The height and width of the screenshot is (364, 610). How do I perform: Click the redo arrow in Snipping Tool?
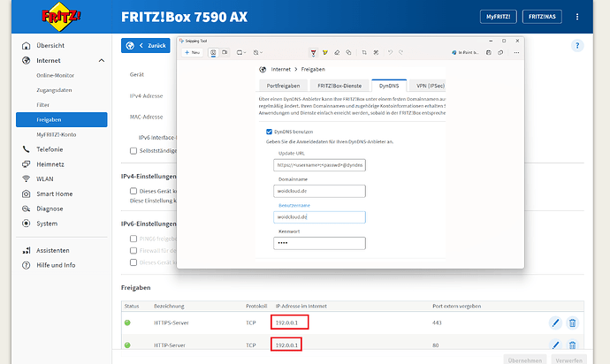400,52
